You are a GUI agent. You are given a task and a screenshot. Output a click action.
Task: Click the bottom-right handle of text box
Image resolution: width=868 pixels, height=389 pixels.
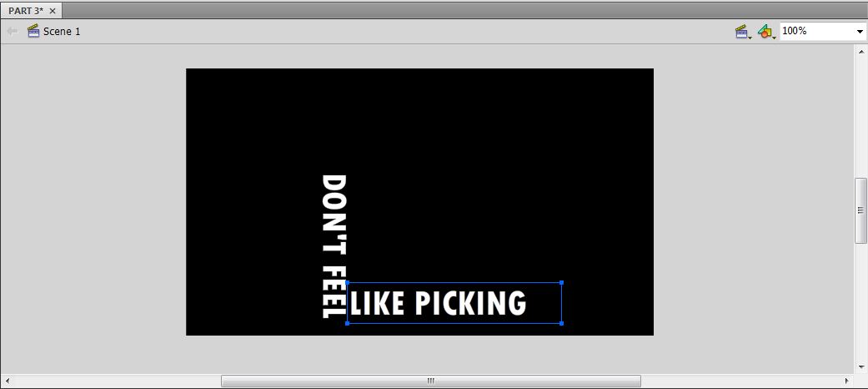[x=561, y=323]
